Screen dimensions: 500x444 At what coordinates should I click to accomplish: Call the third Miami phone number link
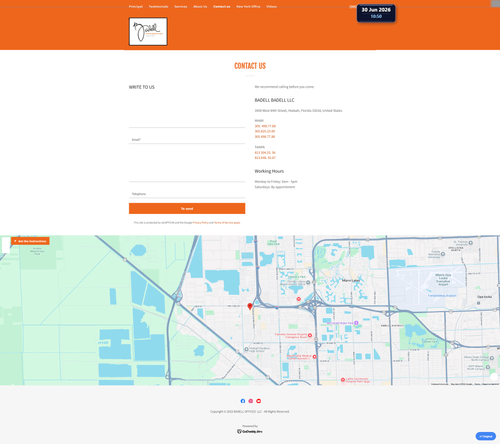coord(265,137)
